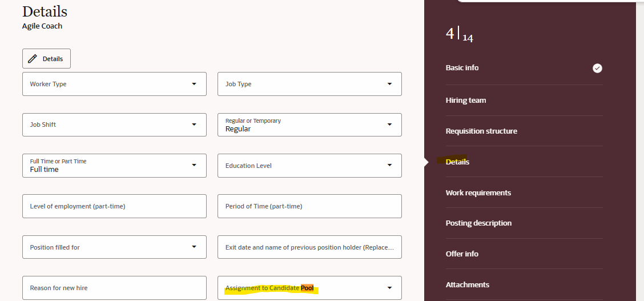Open Assignment to Candidate Pool dropdown
Image resolution: width=644 pixels, height=301 pixels.
click(309, 288)
